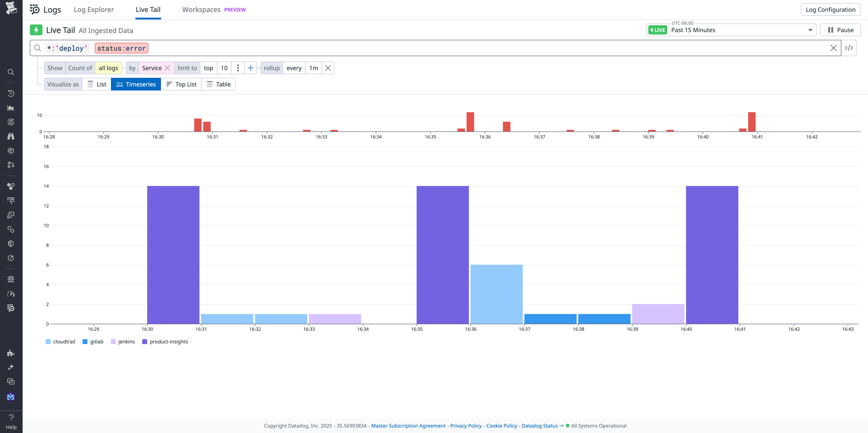The height and width of the screenshot is (433, 868).
Task: Open the Logs icon at sidebar bottom
Action: point(11,308)
